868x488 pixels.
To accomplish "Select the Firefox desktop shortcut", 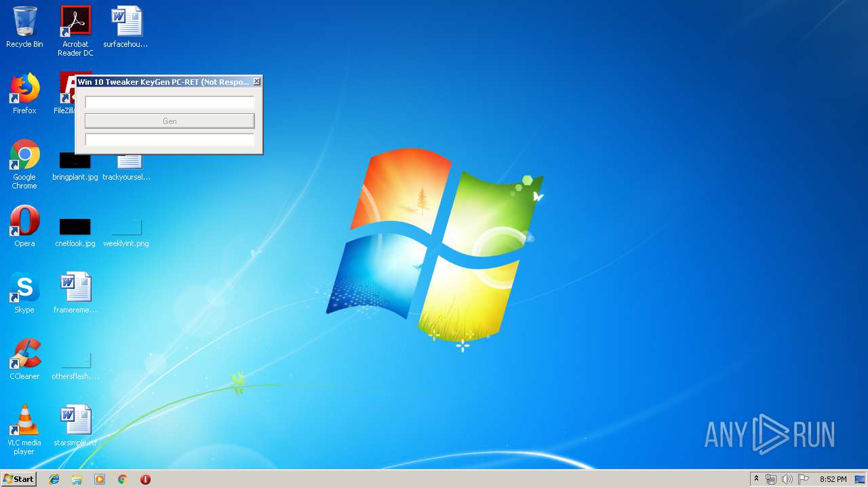I will (x=24, y=94).
